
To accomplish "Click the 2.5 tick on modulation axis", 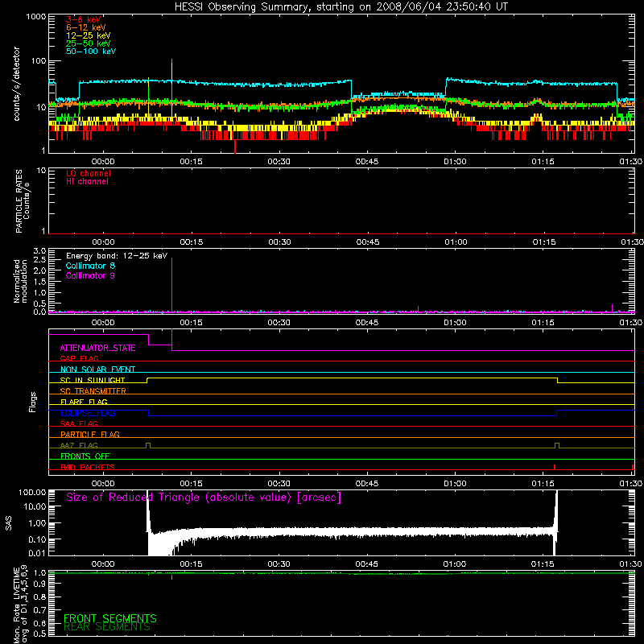I will coord(39,260).
